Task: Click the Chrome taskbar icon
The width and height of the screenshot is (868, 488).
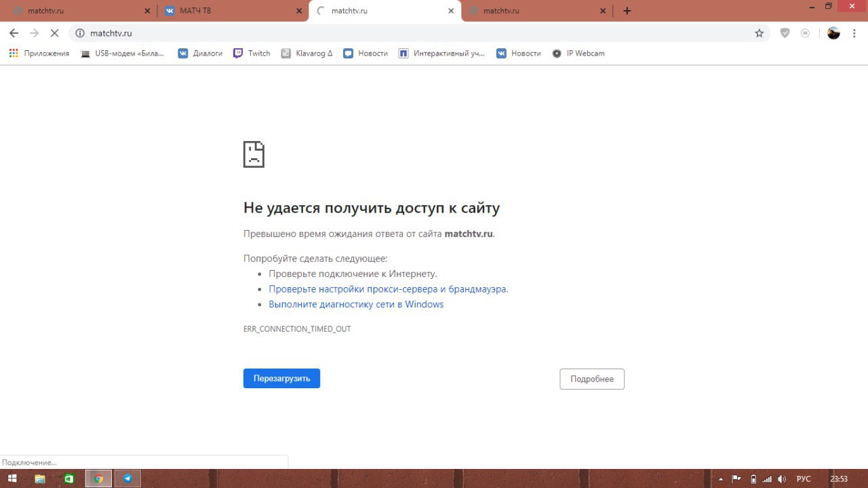Action: coord(98,478)
